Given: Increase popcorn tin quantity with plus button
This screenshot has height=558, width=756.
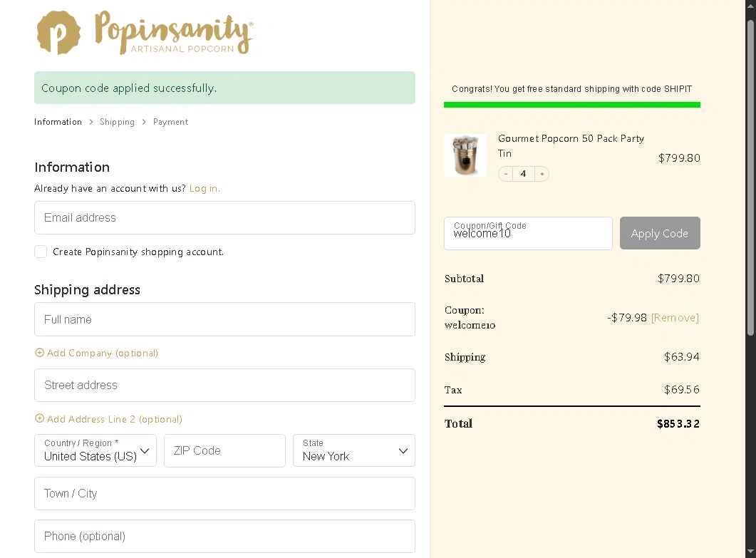Looking at the screenshot, I should [x=542, y=174].
